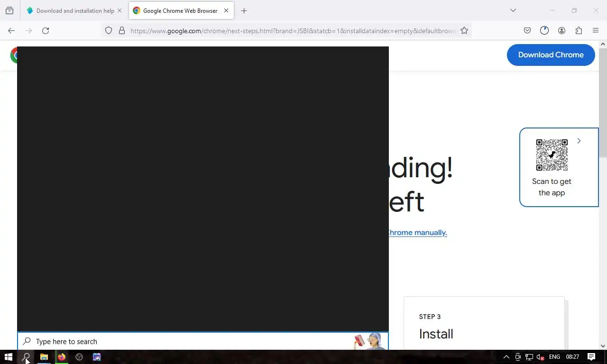The image size is (607, 364).
Task: Show tracking protection shield info
Action: [109, 30]
